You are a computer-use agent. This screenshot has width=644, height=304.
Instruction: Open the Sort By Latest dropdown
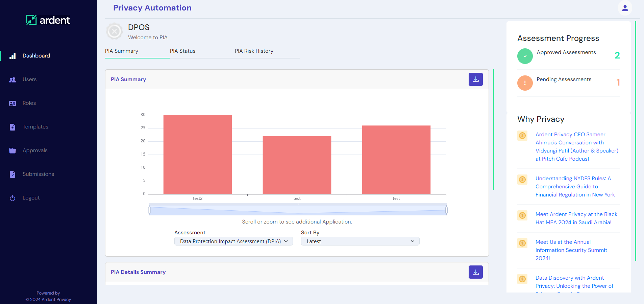(360, 241)
